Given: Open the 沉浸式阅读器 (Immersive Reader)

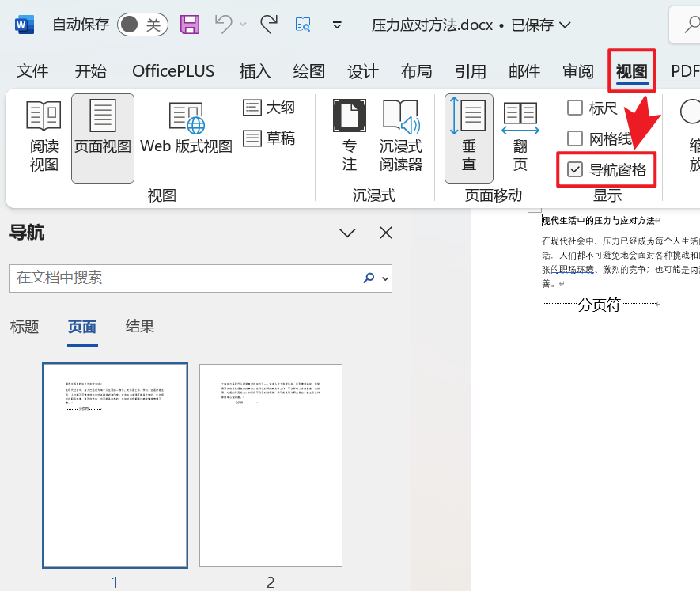Looking at the screenshot, I should (401, 133).
